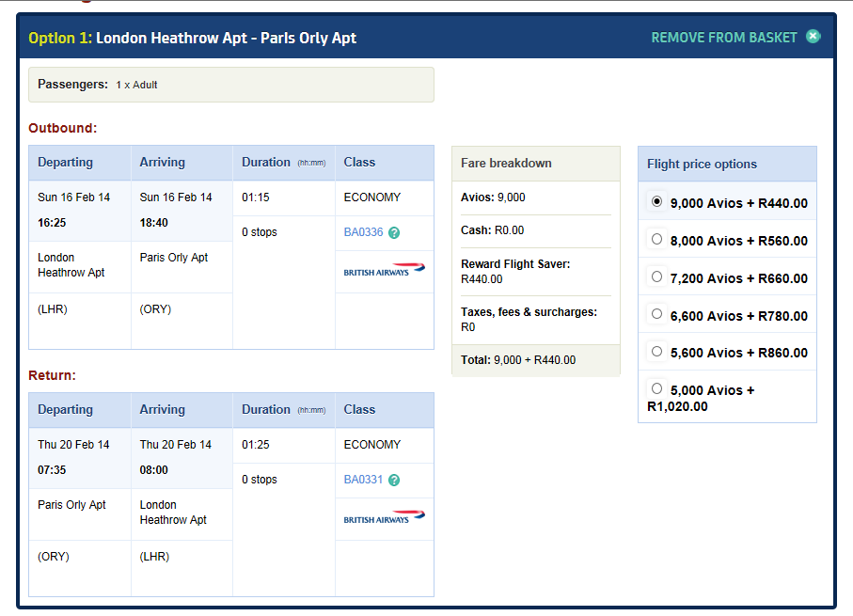Click the Outbound table's Class column header
Image resolution: width=853 pixels, height=616 pixels.
click(x=385, y=163)
